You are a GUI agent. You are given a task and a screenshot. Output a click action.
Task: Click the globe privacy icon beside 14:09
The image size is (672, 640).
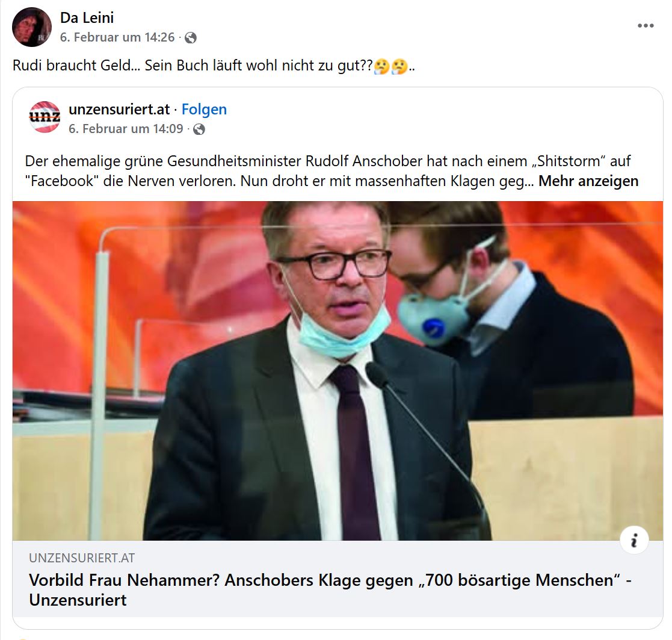[x=199, y=129]
